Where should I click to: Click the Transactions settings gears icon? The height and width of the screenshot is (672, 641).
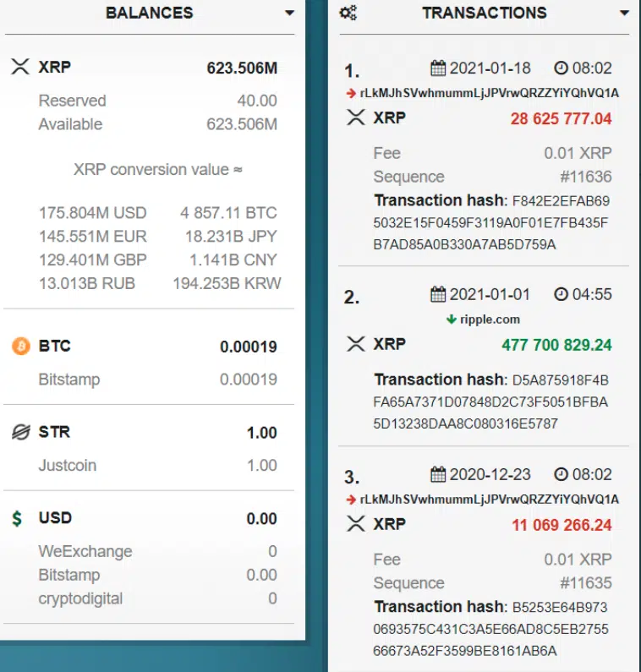coord(348,14)
